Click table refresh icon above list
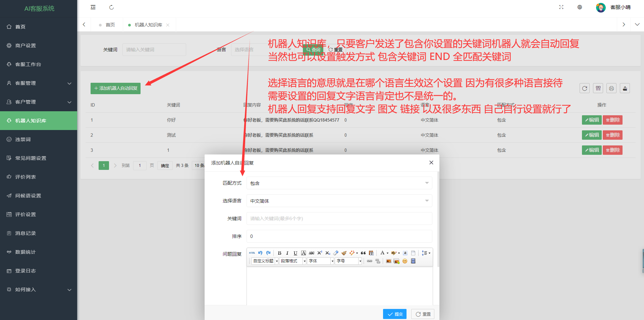 pyautogui.click(x=585, y=88)
